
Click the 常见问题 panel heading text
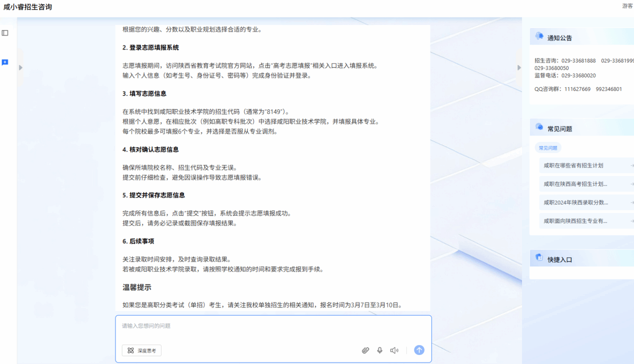pyautogui.click(x=559, y=129)
